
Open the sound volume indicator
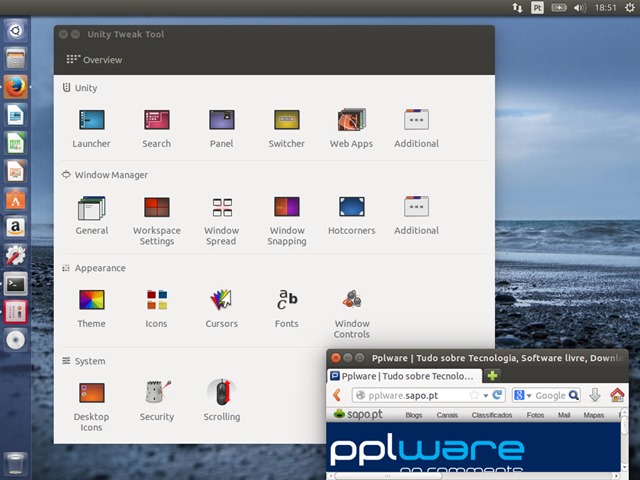tap(580, 8)
